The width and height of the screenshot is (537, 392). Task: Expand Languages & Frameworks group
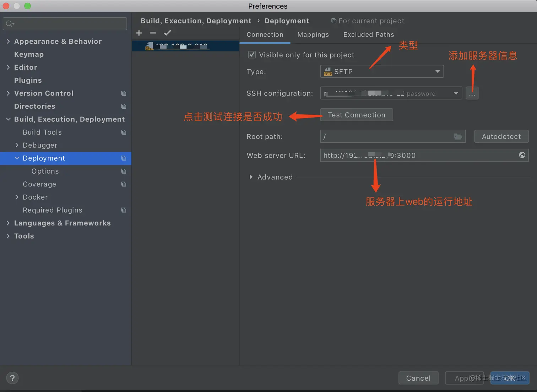click(8, 223)
